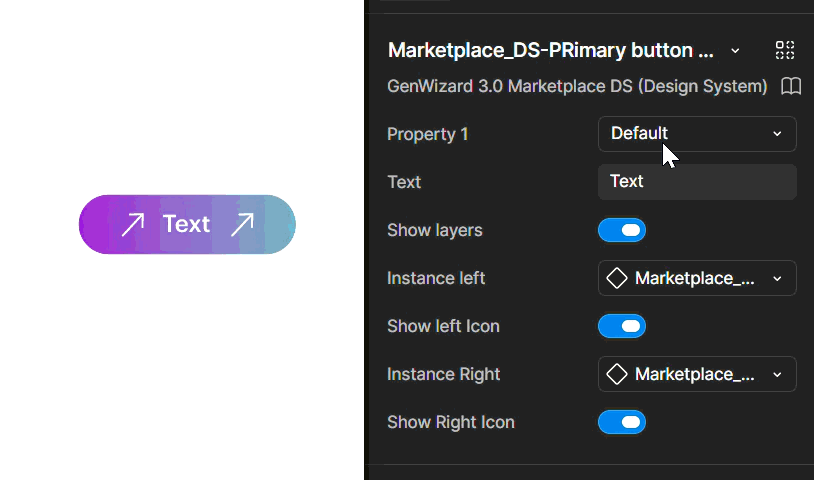The height and width of the screenshot is (480, 814).
Task: Click the diamond icon in Instance Right
Action: tap(617, 374)
